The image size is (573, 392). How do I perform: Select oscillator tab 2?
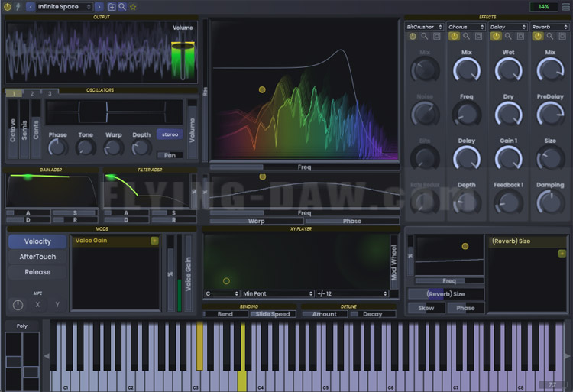click(x=32, y=93)
